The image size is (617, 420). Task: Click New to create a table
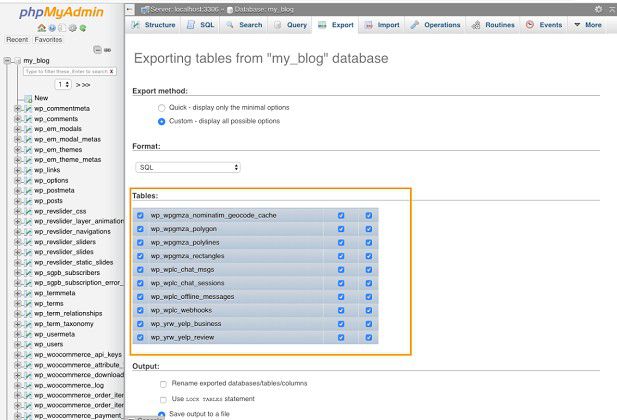tap(41, 98)
